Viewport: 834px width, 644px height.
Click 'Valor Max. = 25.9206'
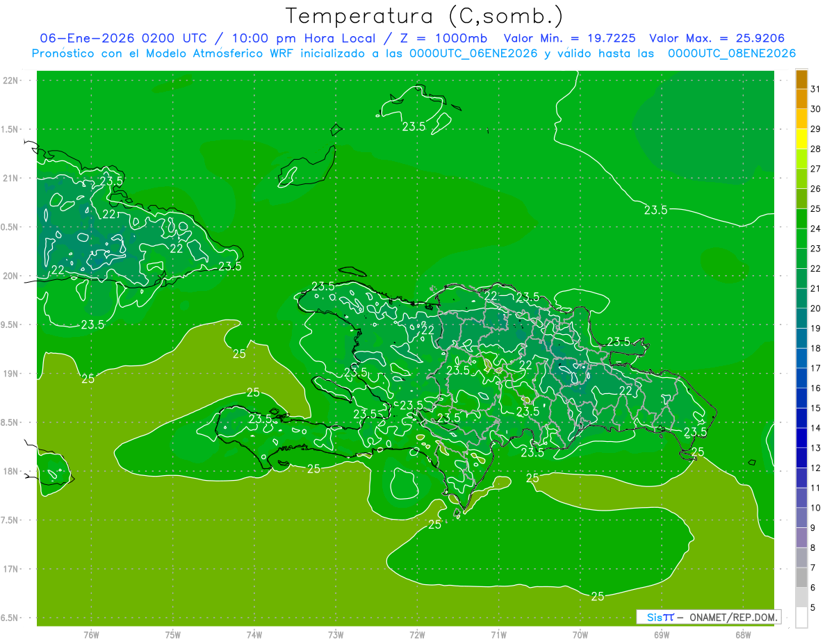pos(718,38)
